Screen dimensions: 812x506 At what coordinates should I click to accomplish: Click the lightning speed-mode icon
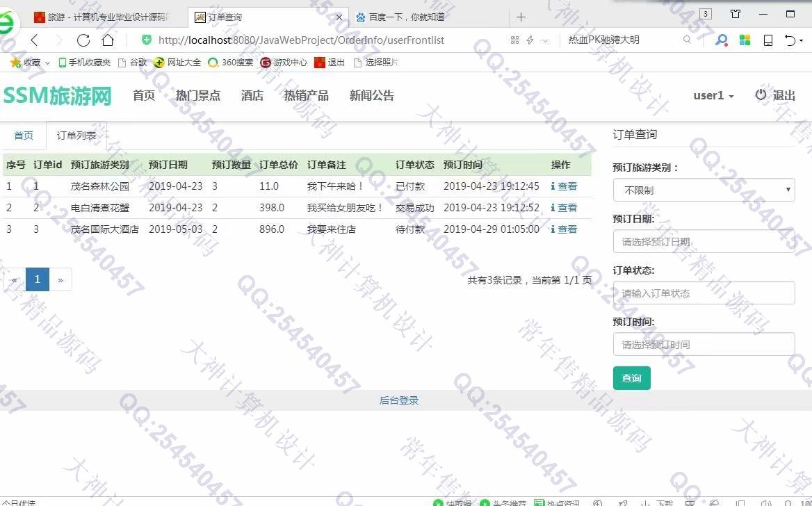pyautogui.click(x=530, y=40)
